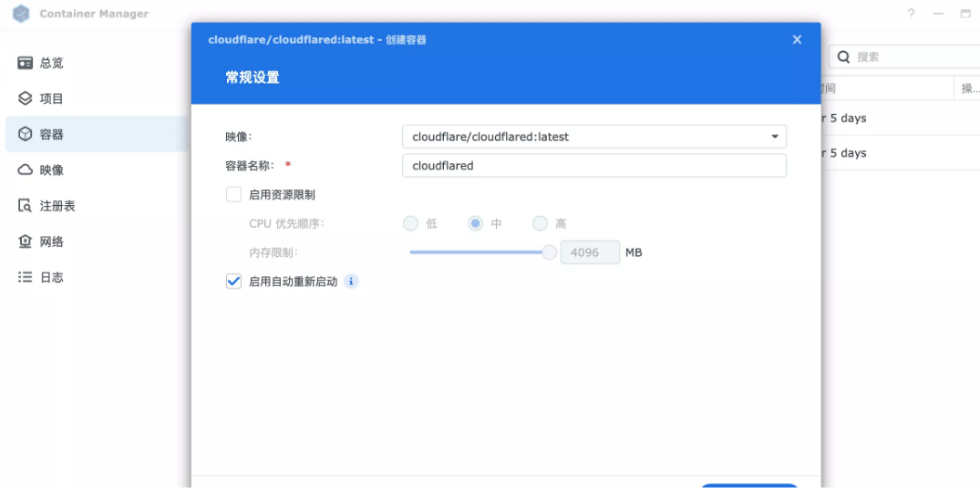This screenshot has height=503, width=980.
Task: Select the 容器 containers sidebar item
Action: (97, 134)
